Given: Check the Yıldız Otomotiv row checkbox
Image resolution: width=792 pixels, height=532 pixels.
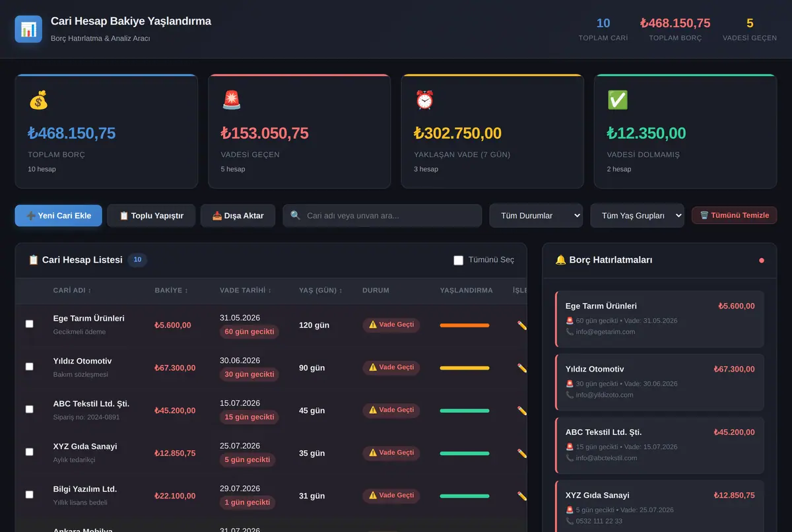Looking at the screenshot, I should (29, 366).
